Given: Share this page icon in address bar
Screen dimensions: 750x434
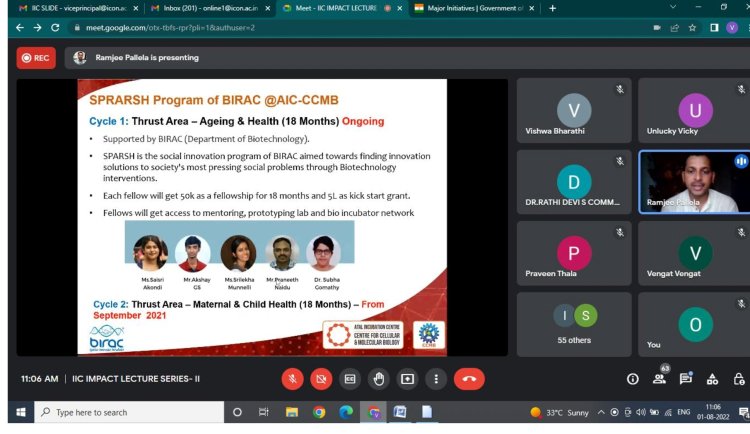Looking at the screenshot, I should [x=674, y=28].
